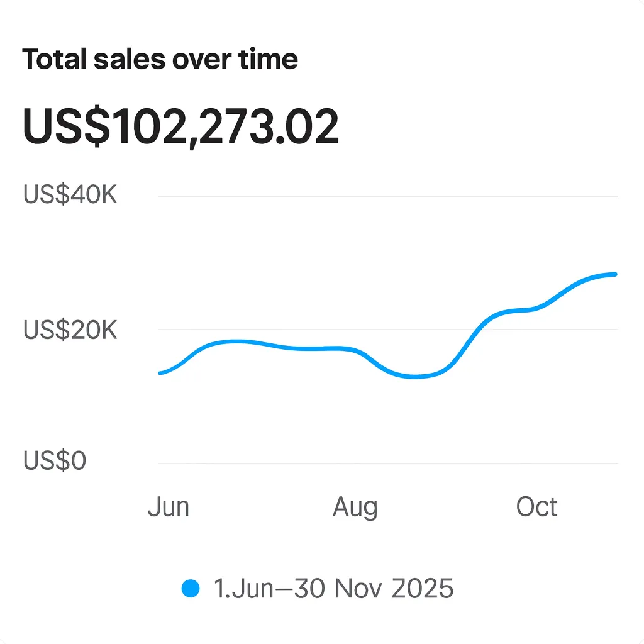Click the sales line directly above Oct
The height and width of the screenshot is (644, 644).
[536, 308]
